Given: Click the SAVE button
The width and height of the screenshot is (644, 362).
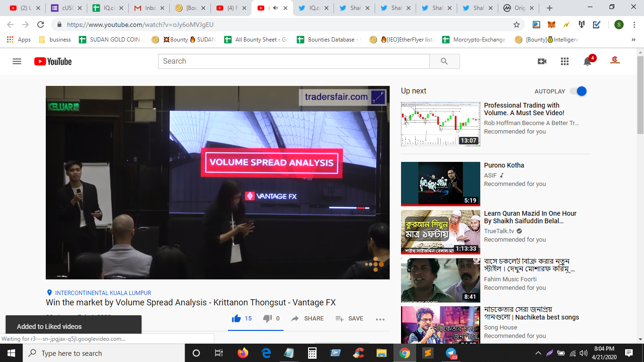Looking at the screenshot, I should (x=349, y=319).
